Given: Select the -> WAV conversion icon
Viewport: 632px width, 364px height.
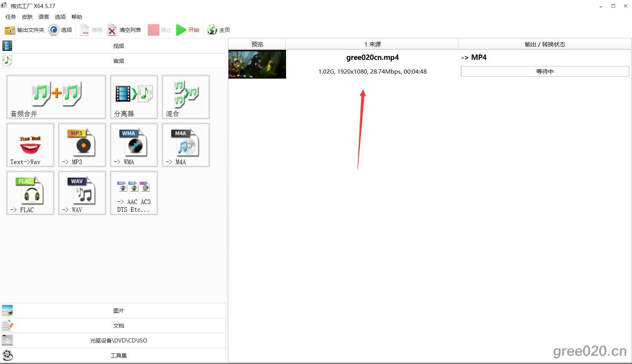Looking at the screenshot, I should pos(82,193).
